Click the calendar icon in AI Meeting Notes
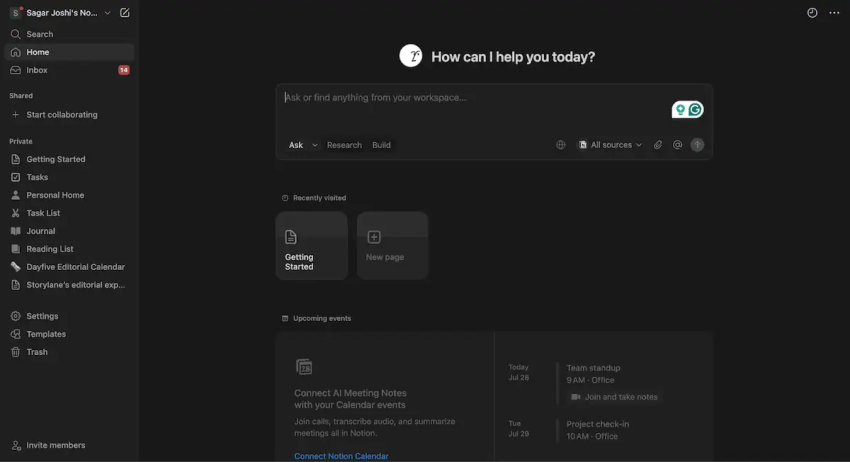 [x=304, y=367]
